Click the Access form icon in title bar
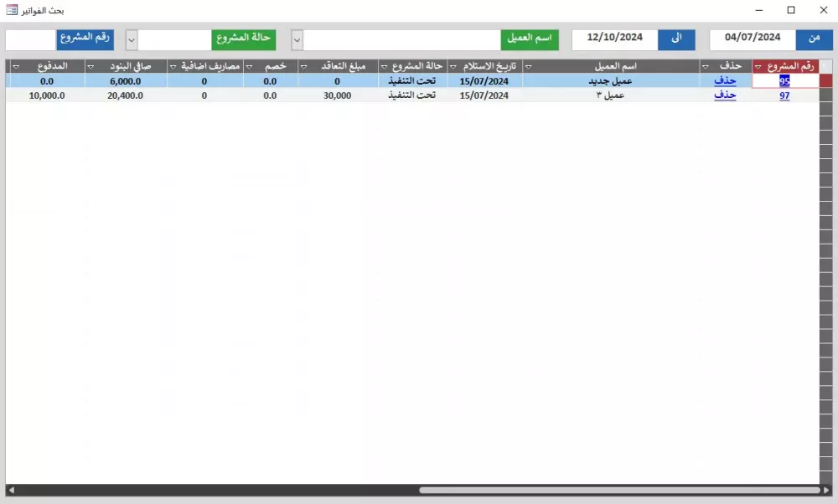The width and height of the screenshot is (838, 504). click(12, 9)
